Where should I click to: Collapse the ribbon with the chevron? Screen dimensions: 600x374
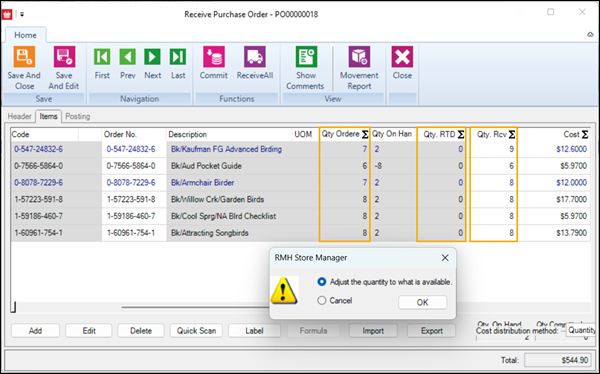coord(590,35)
